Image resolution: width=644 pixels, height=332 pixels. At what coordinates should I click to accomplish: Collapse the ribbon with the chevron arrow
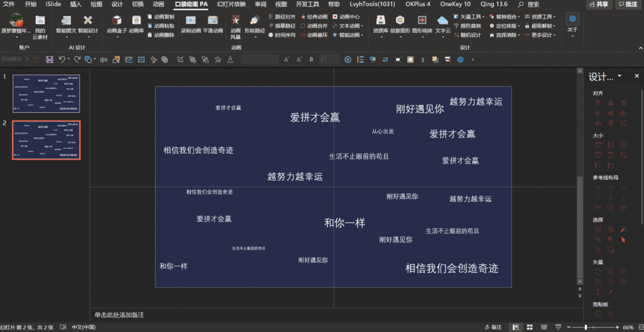(x=640, y=48)
